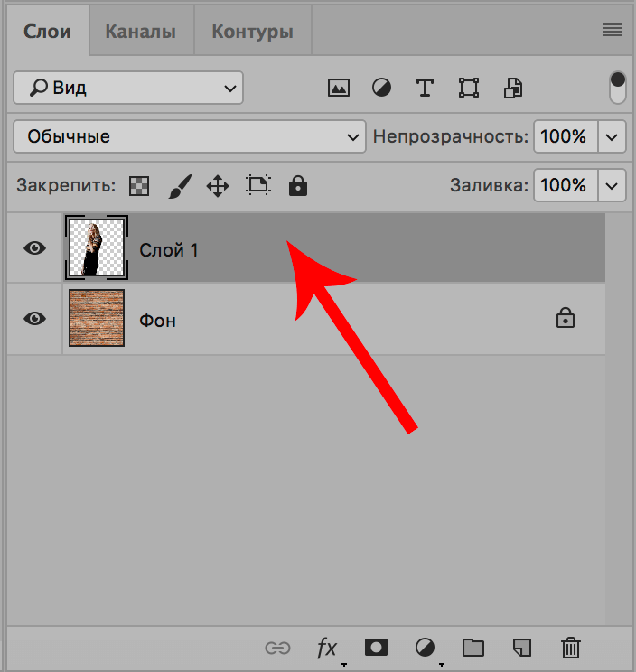Switch to the Контуры tab
The image size is (636, 672).
(x=252, y=32)
